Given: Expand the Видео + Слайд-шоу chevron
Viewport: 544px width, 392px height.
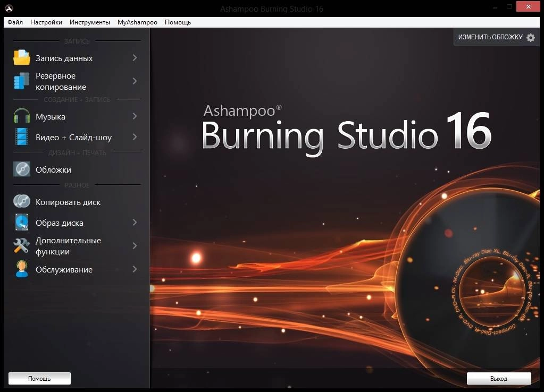Looking at the screenshot, I should pyautogui.click(x=135, y=137).
